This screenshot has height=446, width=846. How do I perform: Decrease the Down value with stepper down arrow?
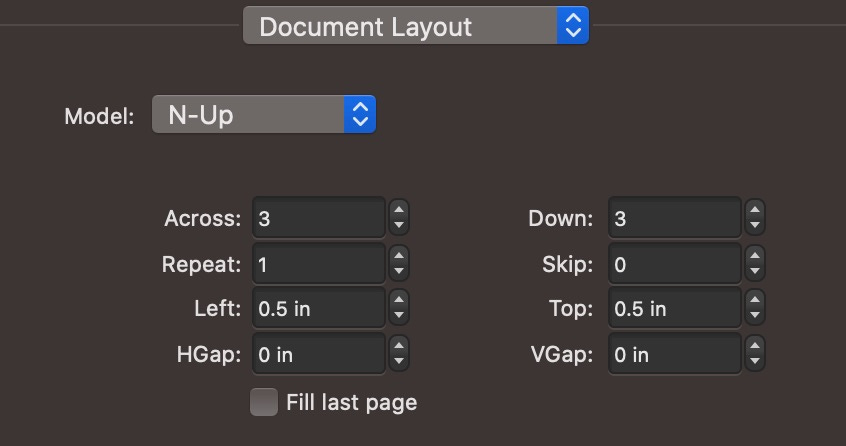point(755,225)
